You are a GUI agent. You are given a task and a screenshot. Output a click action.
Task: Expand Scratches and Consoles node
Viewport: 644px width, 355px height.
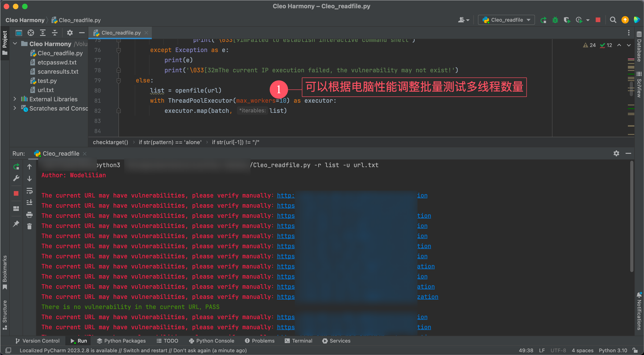point(15,108)
